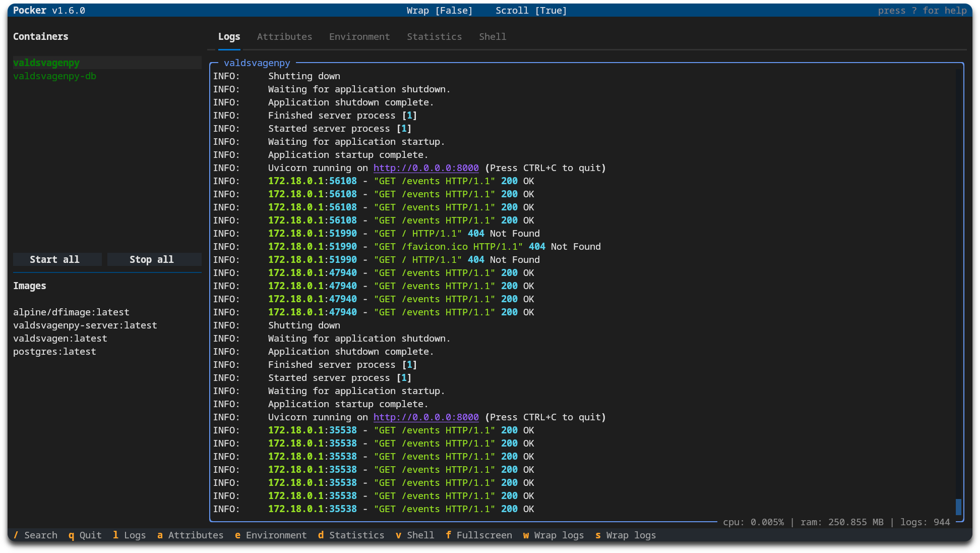The height and width of the screenshot is (553, 980).
Task: Switch to the Attributes tab
Action: (284, 37)
